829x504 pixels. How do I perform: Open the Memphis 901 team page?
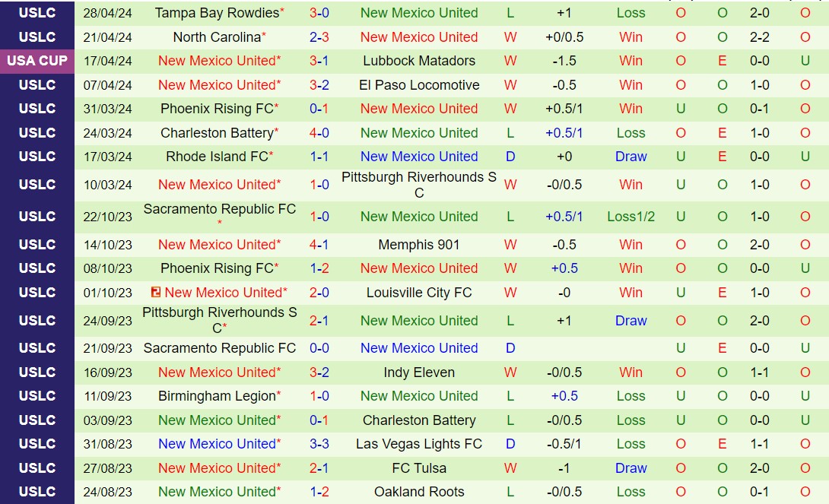pos(419,245)
